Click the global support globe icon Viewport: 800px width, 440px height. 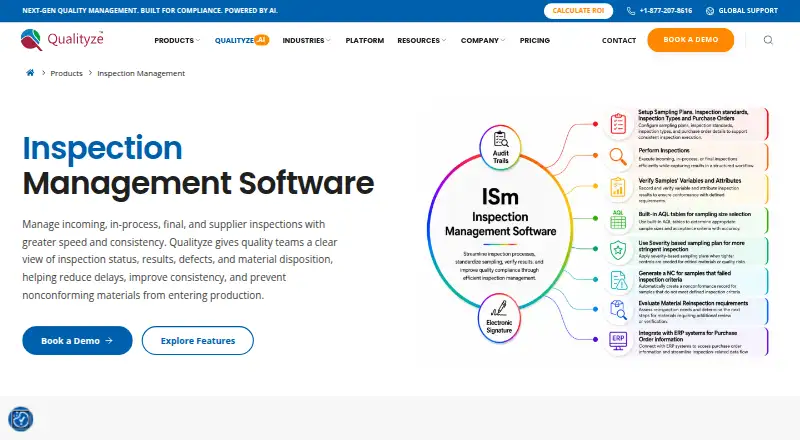(710, 11)
